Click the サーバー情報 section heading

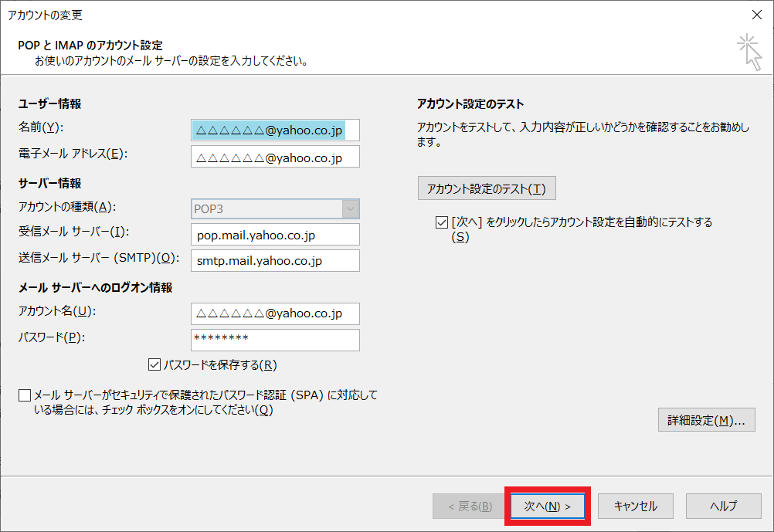click(x=50, y=183)
